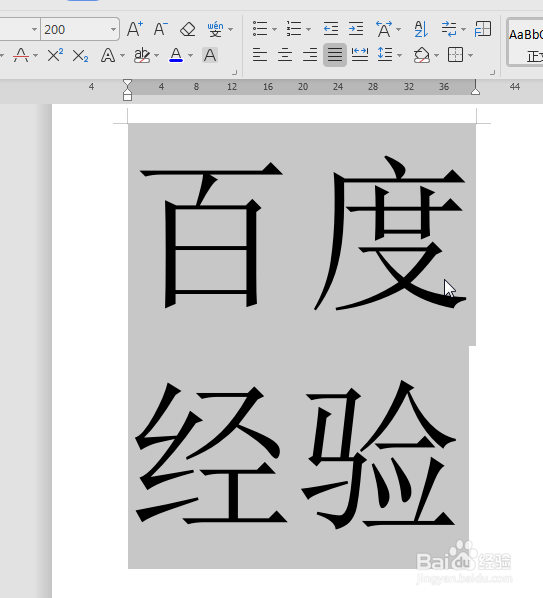Apply strikethrough font effect icon

(21, 55)
